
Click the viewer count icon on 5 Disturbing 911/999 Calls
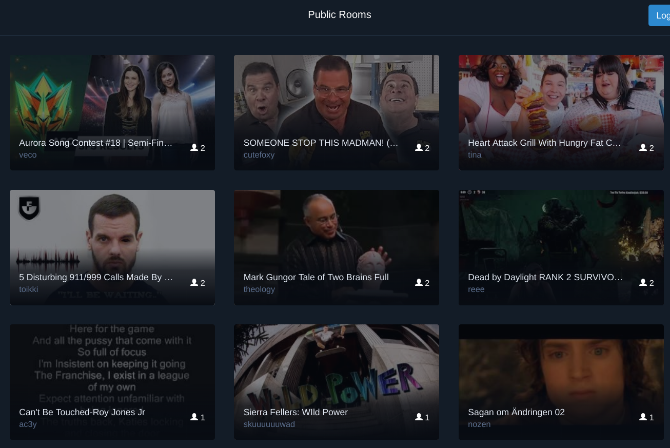coord(194,283)
